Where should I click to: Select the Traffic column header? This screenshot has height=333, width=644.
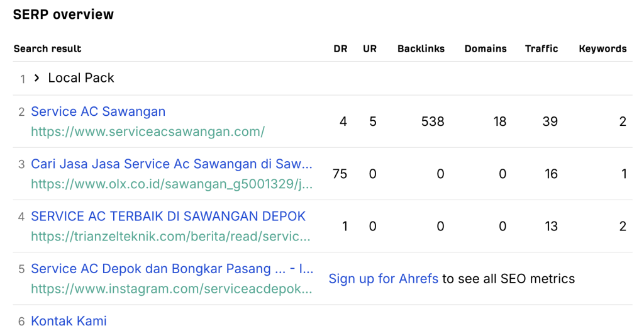(541, 48)
